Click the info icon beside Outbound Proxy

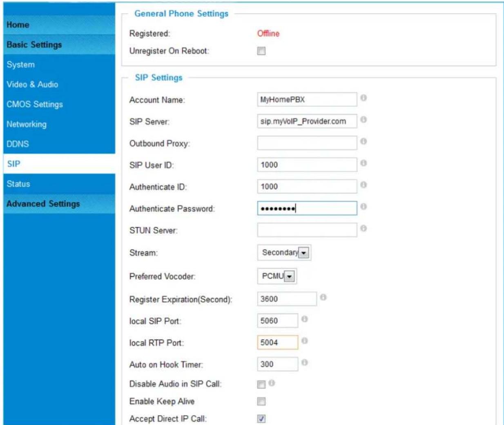pos(364,141)
